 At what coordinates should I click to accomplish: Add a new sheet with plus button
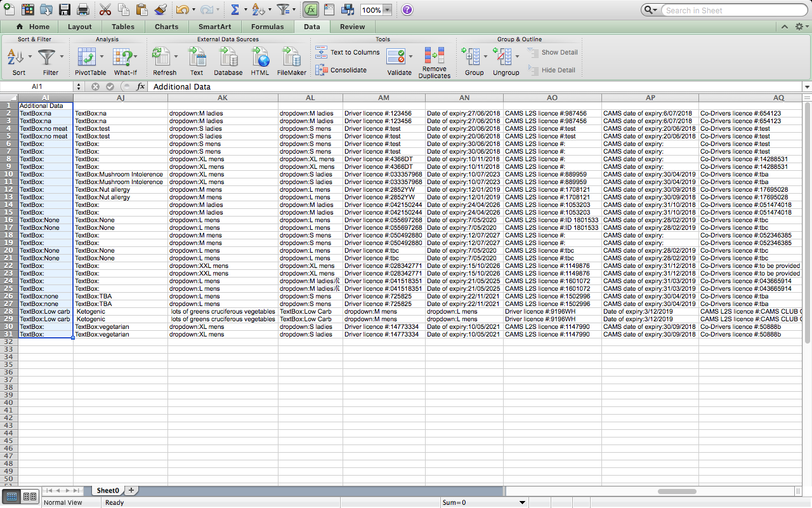coord(131,490)
